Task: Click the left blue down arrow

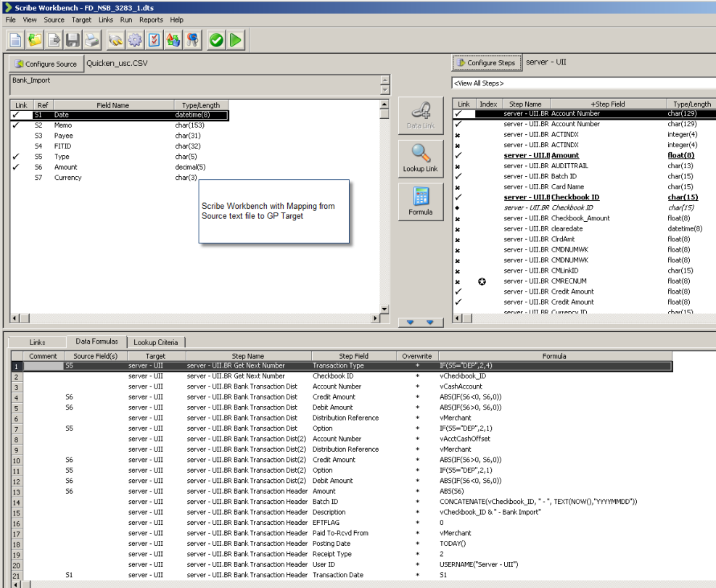Action: click(x=410, y=323)
